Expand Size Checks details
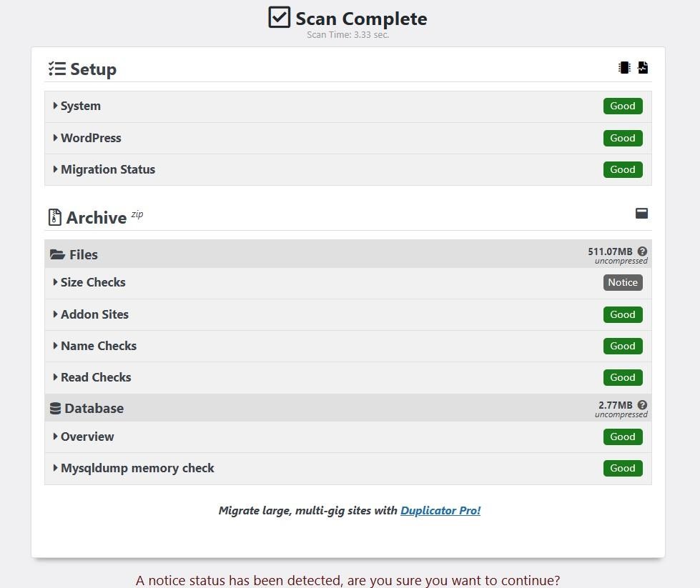 [x=347, y=282]
